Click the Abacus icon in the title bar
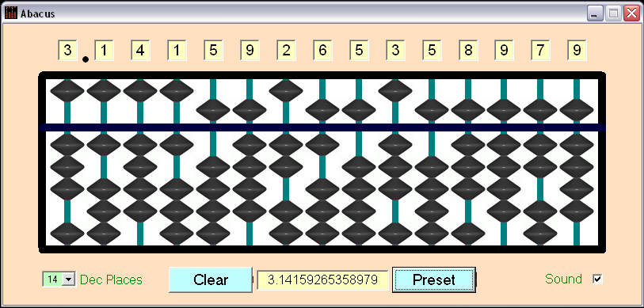This screenshot has width=644, height=308. (x=11, y=13)
